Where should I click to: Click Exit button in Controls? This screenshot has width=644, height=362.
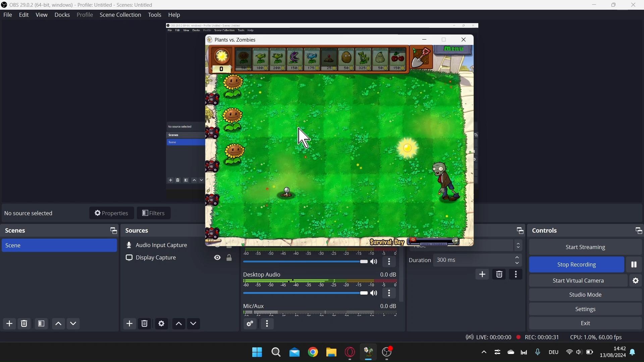click(x=585, y=324)
